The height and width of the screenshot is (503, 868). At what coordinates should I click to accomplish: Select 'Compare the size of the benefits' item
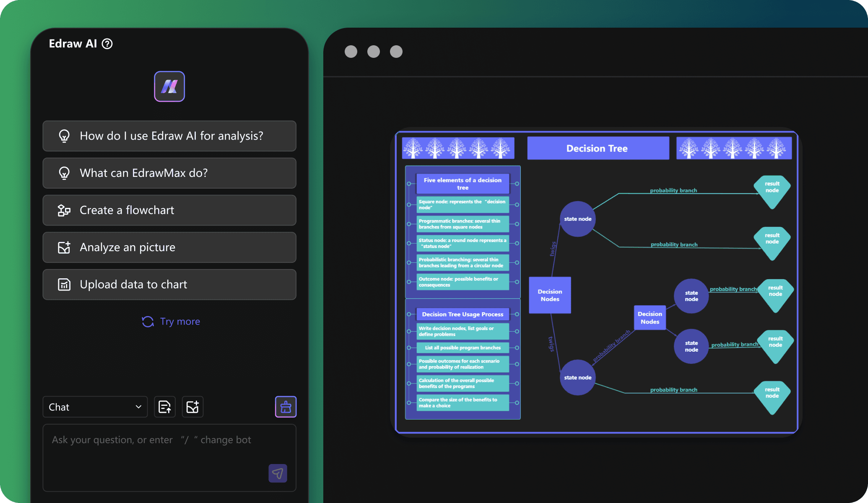click(463, 402)
